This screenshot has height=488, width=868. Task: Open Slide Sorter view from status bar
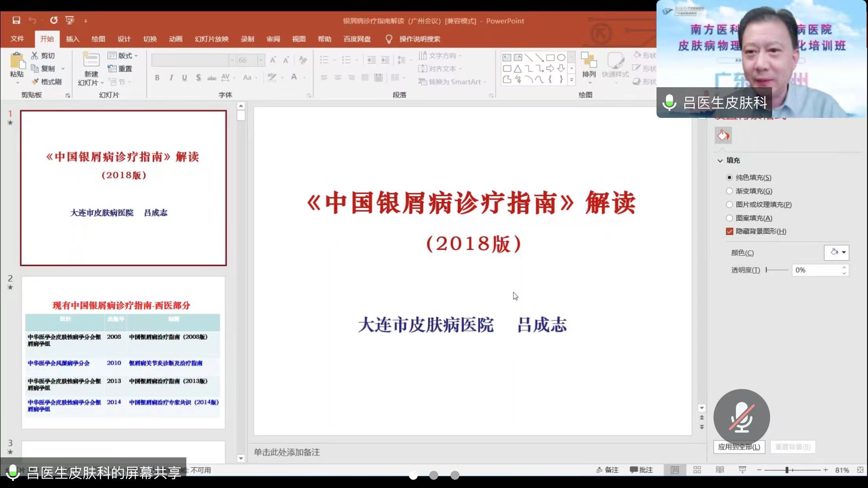point(697,470)
